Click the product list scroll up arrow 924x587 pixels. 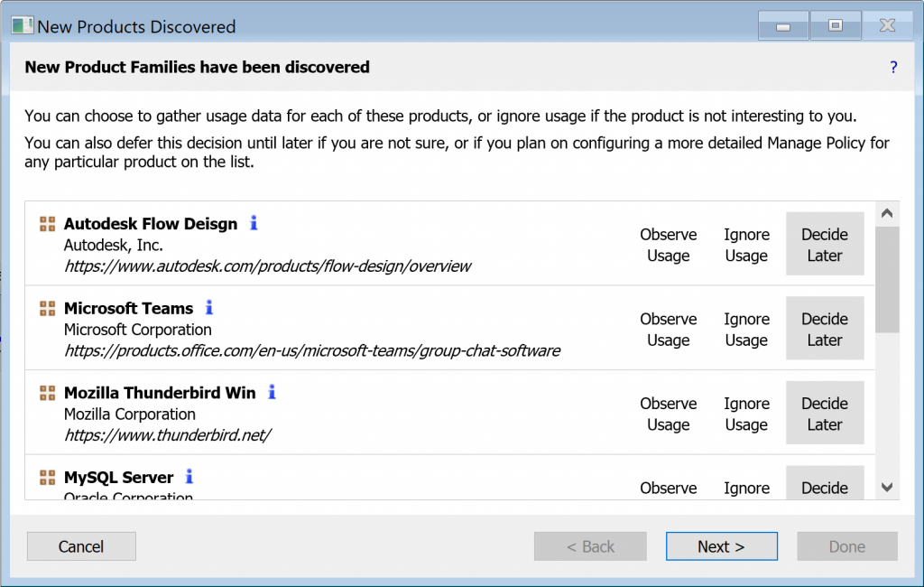887,213
